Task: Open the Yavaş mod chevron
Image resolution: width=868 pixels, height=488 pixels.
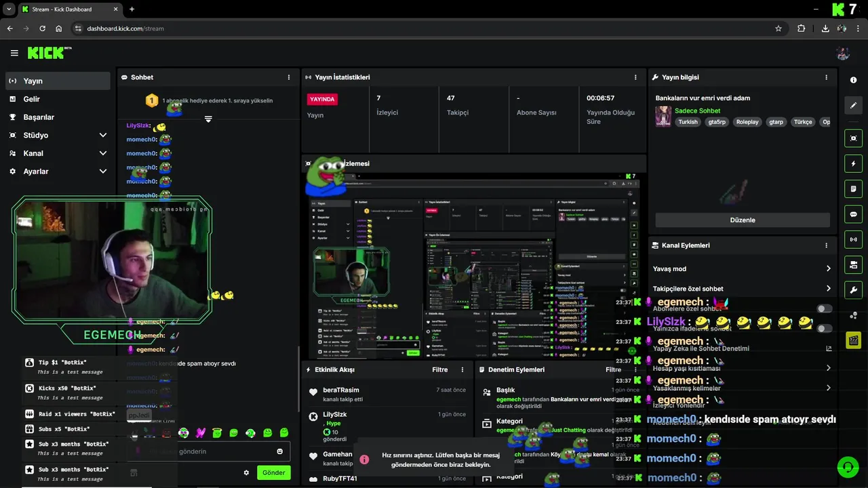Action: [x=829, y=268]
